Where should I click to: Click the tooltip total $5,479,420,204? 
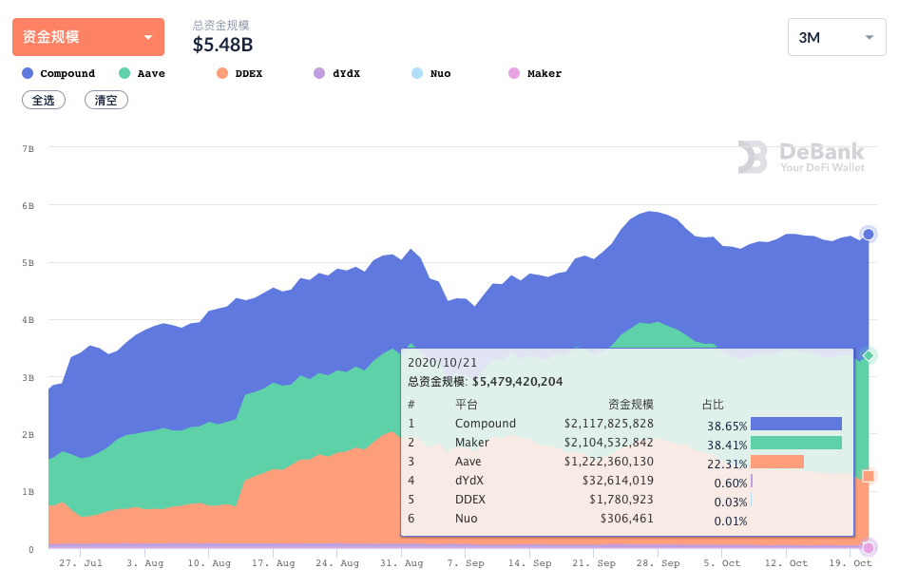[518, 382]
